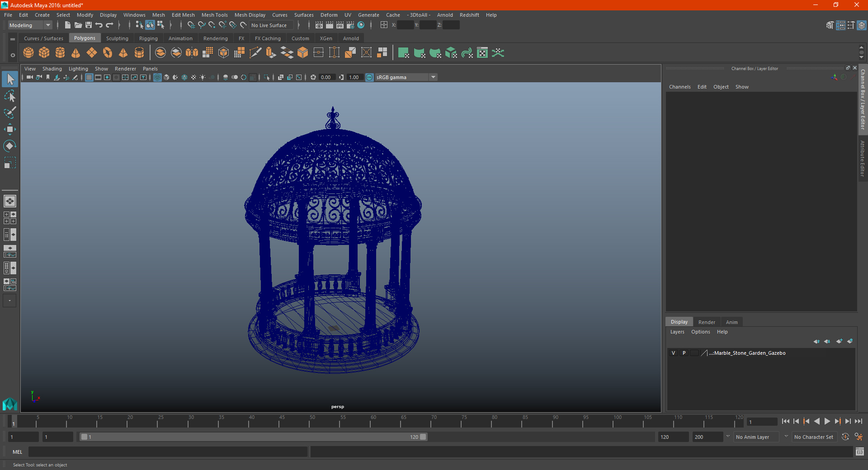The height and width of the screenshot is (470, 868).
Task: Toggle the viewport grid display
Action: point(89,77)
